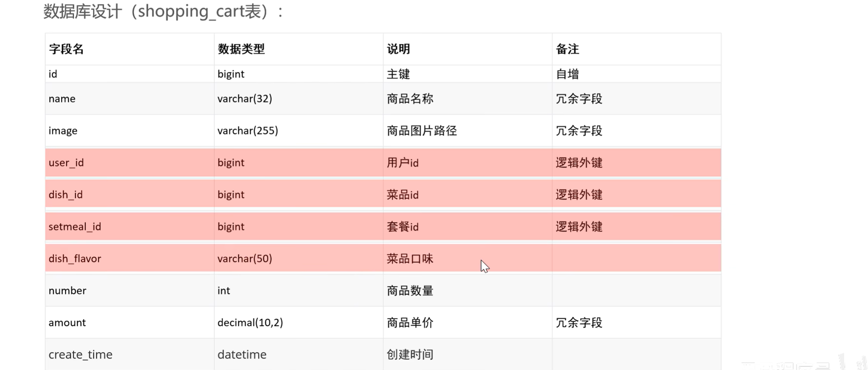Select the 备注 header cell
Image resolution: width=868 pixels, height=370 pixels.
click(x=637, y=49)
